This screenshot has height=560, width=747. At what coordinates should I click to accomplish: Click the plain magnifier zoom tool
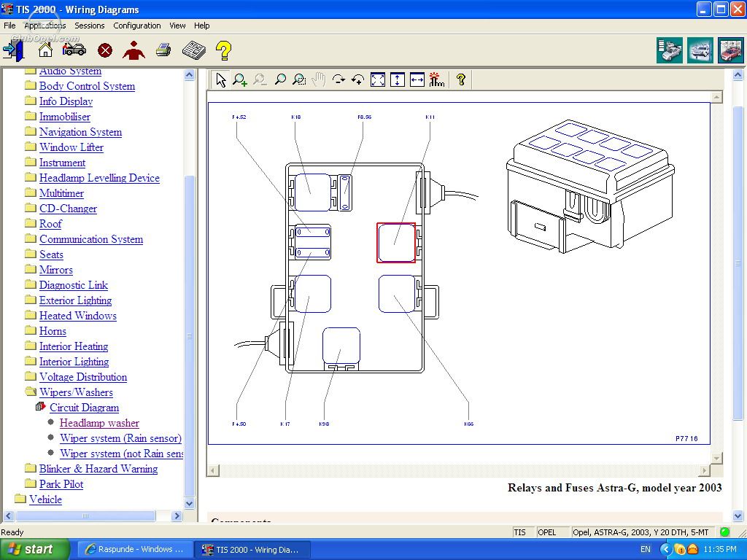click(280, 80)
